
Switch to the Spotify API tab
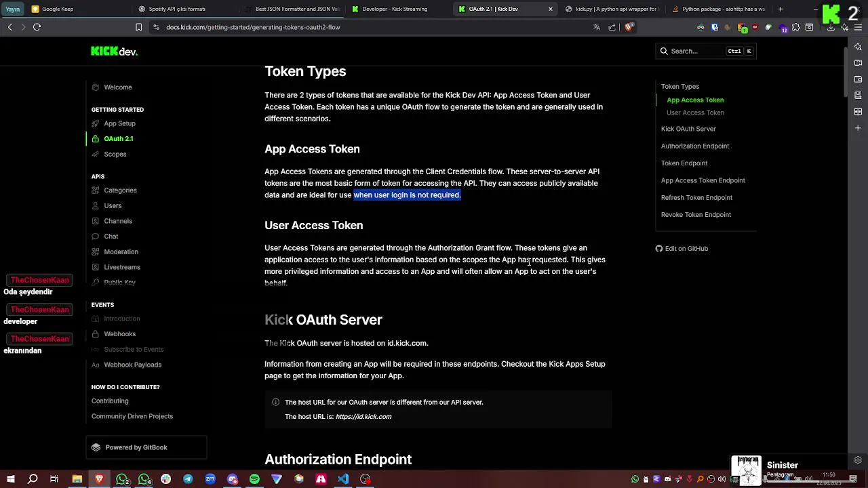click(x=183, y=9)
